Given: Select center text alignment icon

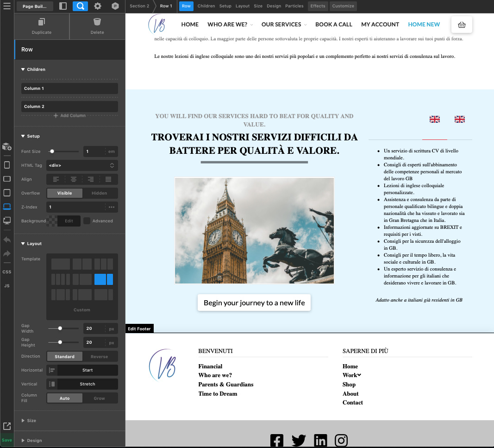Looking at the screenshot, I should pyautogui.click(x=74, y=179).
